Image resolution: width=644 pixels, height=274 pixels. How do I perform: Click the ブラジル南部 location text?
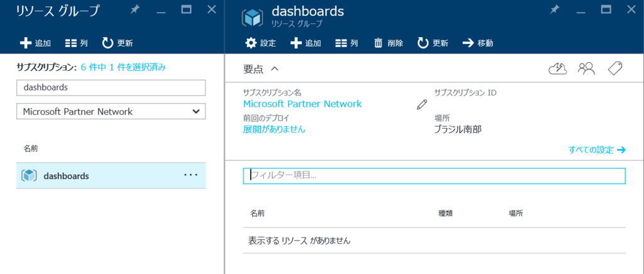pyautogui.click(x=458, y=130)
